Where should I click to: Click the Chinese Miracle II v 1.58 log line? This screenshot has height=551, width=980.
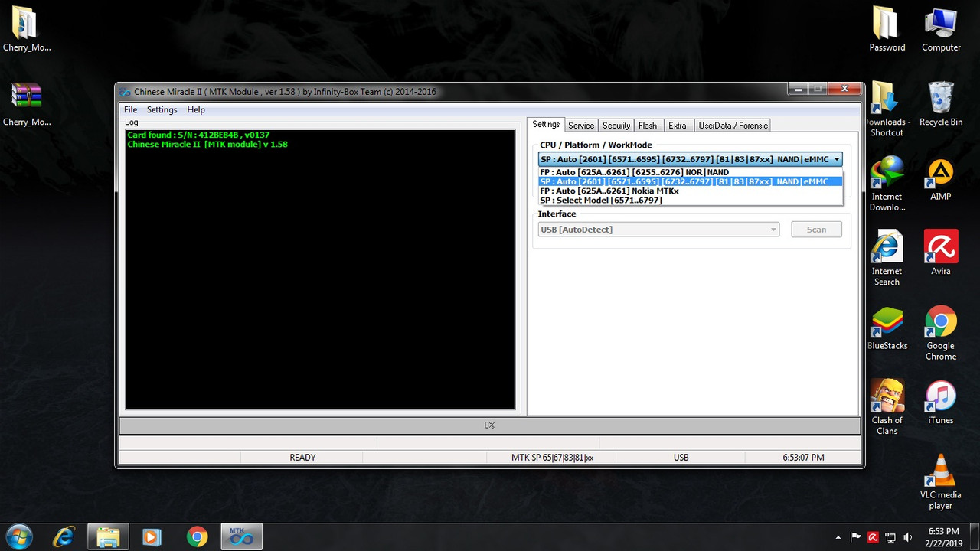[x=207, y=144]
